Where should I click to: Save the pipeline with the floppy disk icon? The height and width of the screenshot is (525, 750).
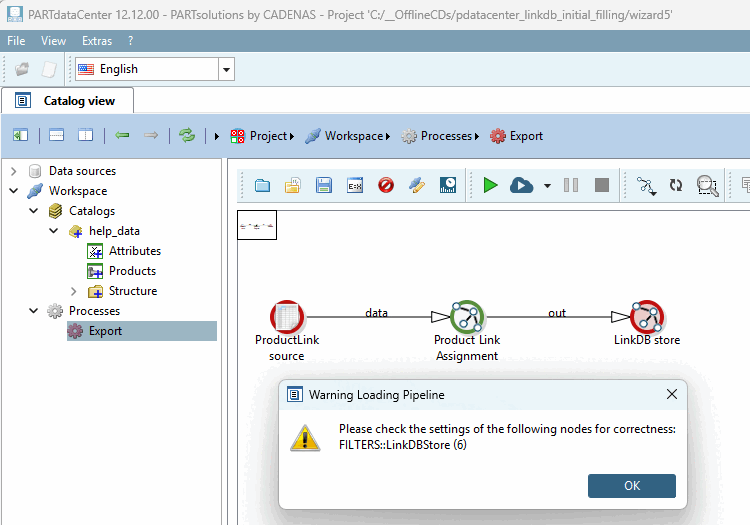[324, 185]
